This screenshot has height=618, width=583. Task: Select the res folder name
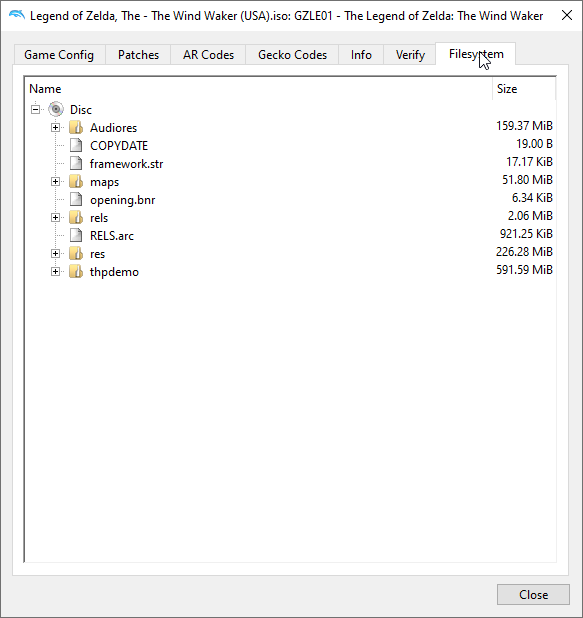pyautogui.click(x=97, y=254)
